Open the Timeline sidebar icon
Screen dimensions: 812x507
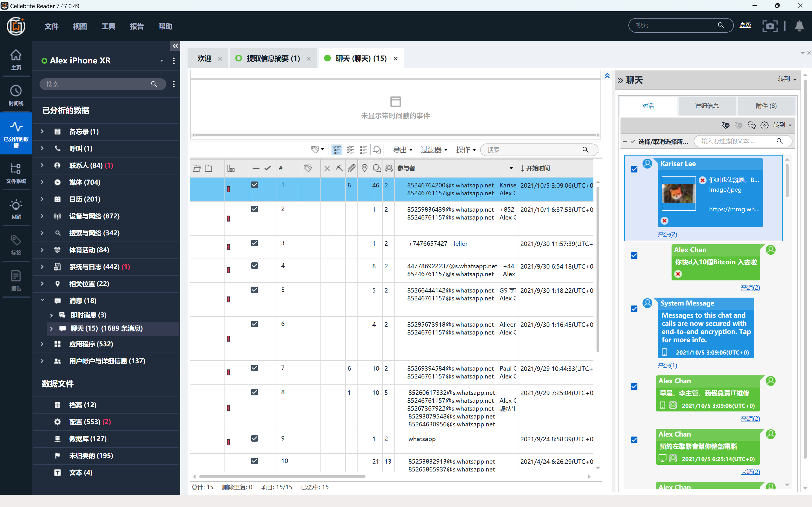pos(16,95)
